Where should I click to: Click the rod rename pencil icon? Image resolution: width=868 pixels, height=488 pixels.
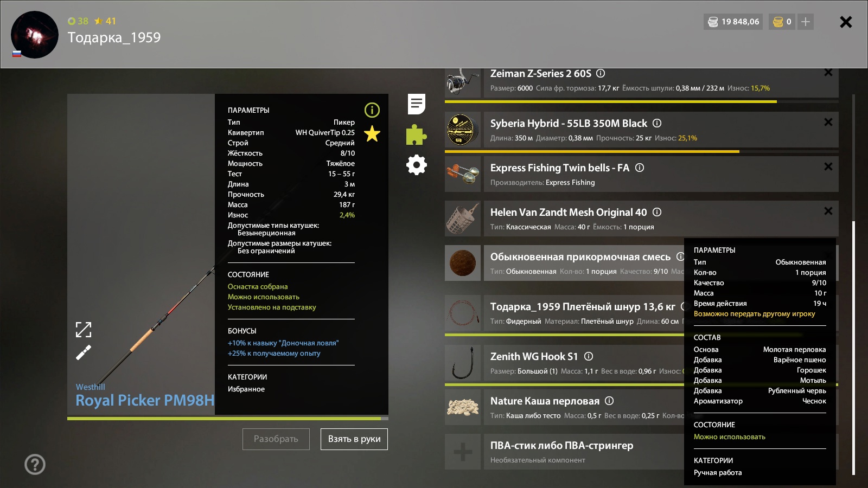84,353
